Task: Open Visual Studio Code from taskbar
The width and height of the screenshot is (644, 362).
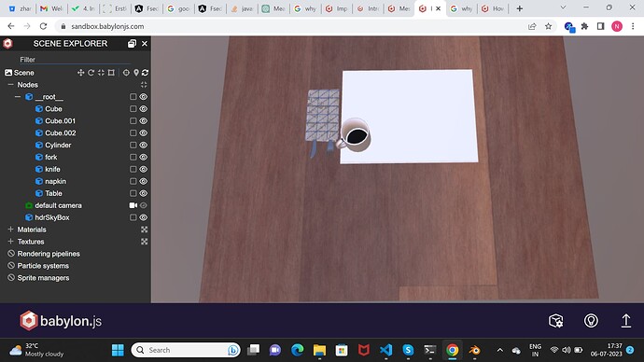Action: coord(386,350)
